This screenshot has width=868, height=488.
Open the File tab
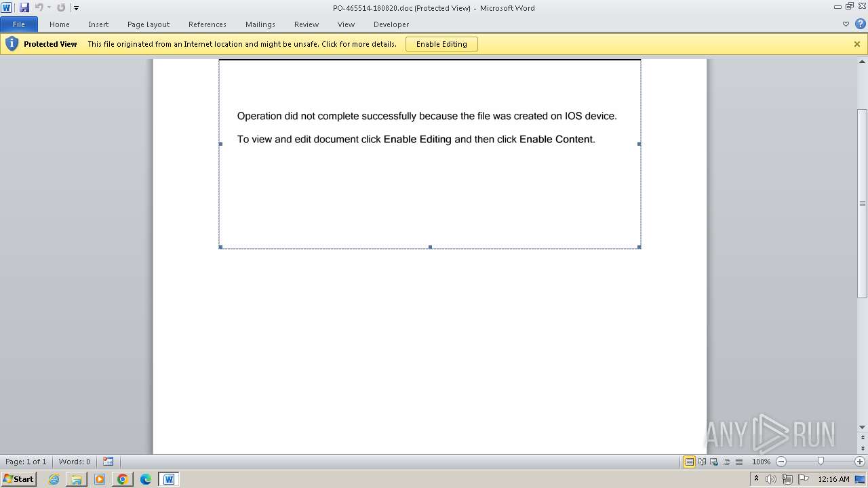pos(19,24)
